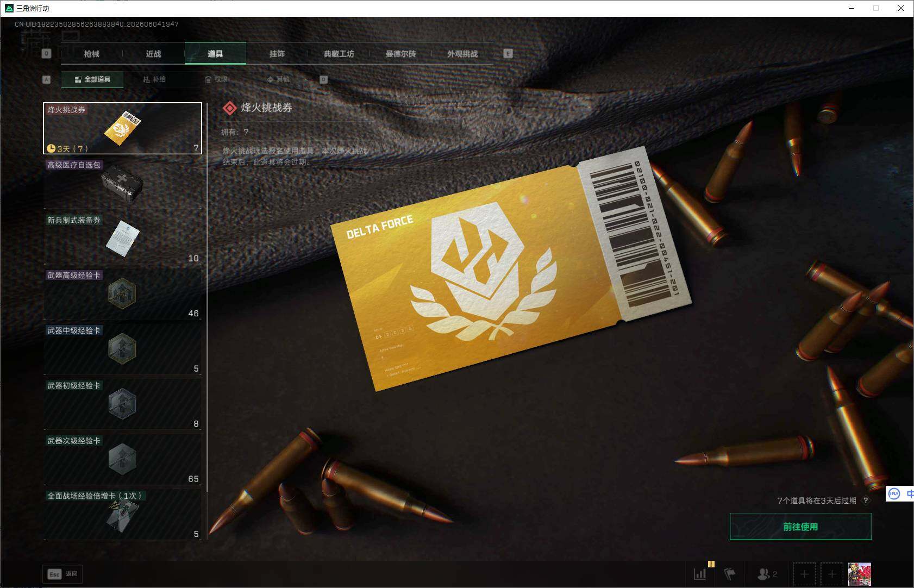Open the player avatar profile
The image size is (914, 588).
point(860,574)
